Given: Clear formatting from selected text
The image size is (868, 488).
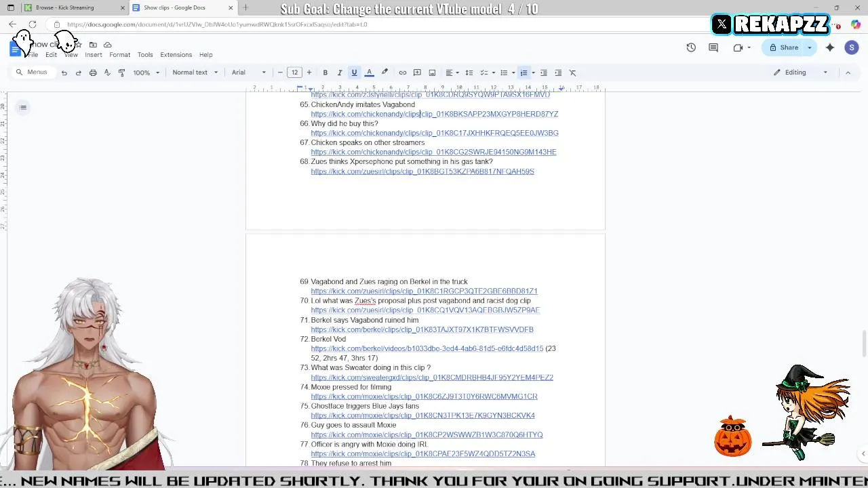Looking at the screenshot, I should pyautogui.click(x=572, y=73).
